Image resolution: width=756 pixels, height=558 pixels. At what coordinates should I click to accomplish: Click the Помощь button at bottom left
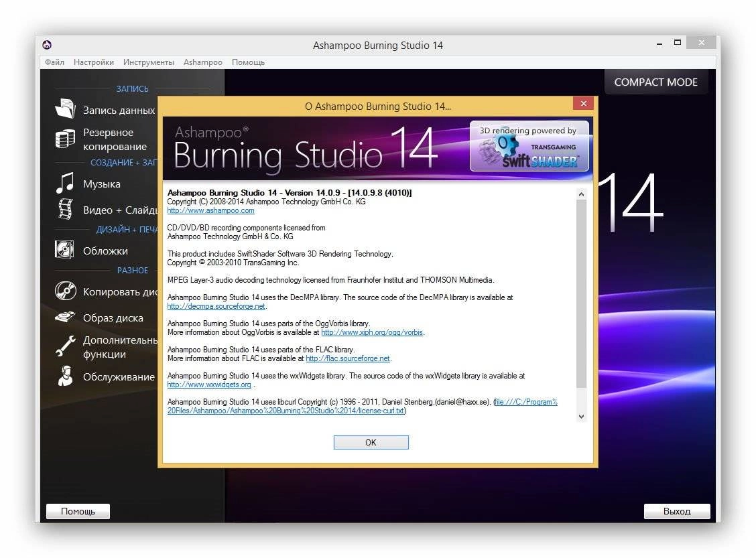pos(78,511)
